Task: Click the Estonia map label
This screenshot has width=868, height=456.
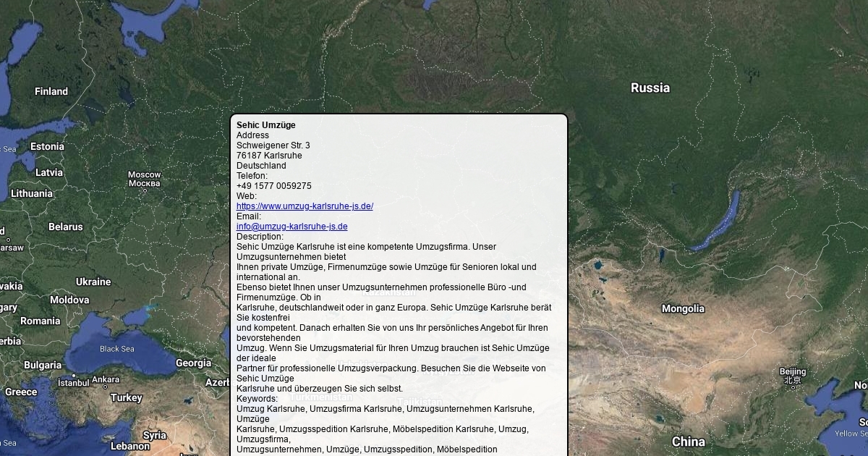Action: [x=47, y=147]
